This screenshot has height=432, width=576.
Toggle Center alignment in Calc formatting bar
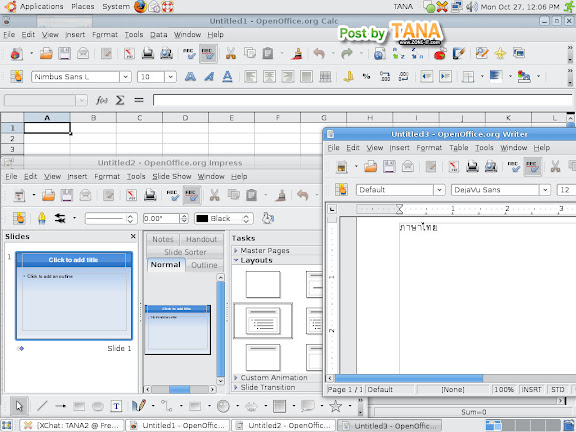tap(269, 77)
